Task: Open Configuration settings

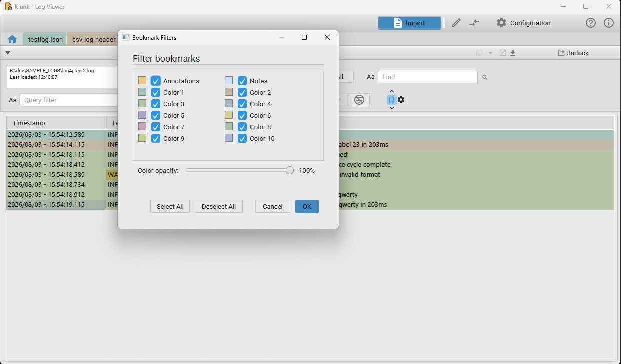Action: [523, 23]
